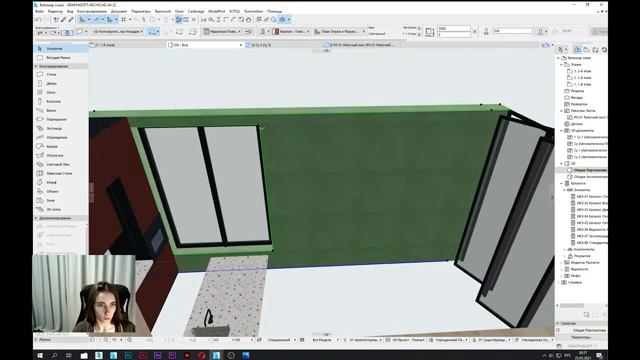Viewport: 640px width, 360px height.
Task: Open the Конструирование menu
Action: 92,11
